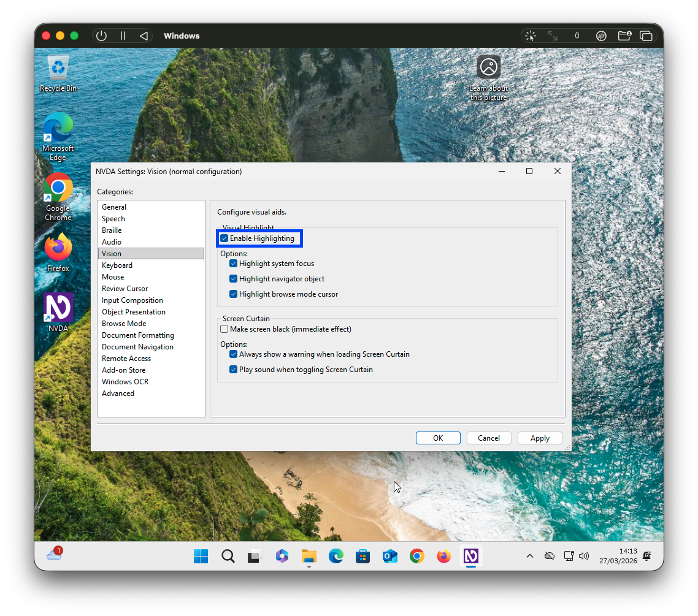The width and height of the screenshot is (698, 616).
Task: Open NVDA from the taskbar
Action: pos(470,557)
